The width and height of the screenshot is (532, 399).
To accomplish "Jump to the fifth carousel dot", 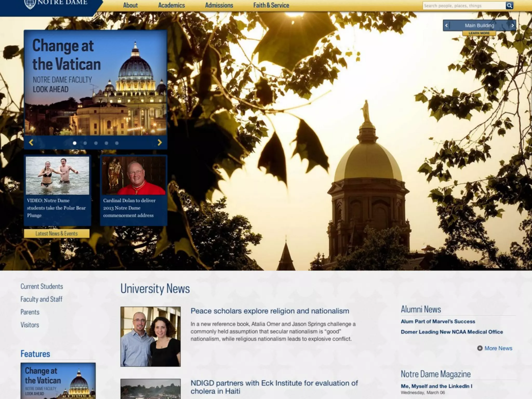I will (117, 143).
